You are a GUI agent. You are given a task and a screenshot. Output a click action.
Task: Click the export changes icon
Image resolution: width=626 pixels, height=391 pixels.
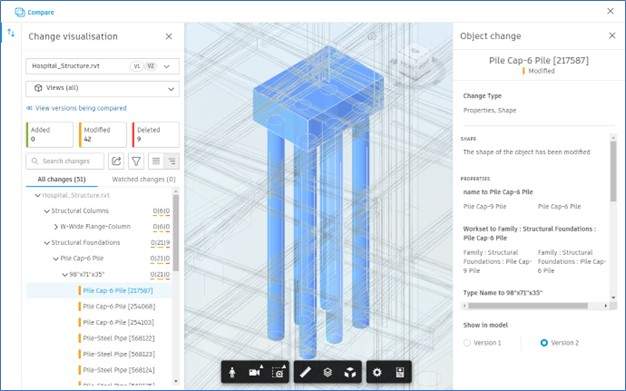116,161
